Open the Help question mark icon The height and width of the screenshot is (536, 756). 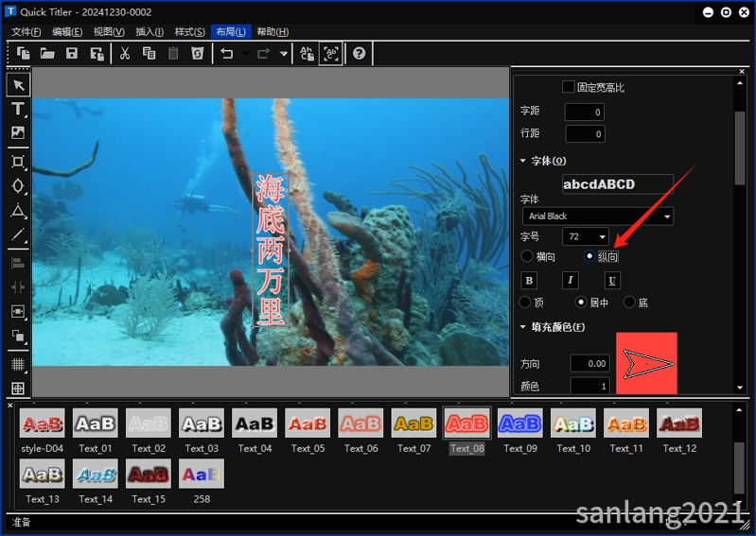click(x=360, y=53)
